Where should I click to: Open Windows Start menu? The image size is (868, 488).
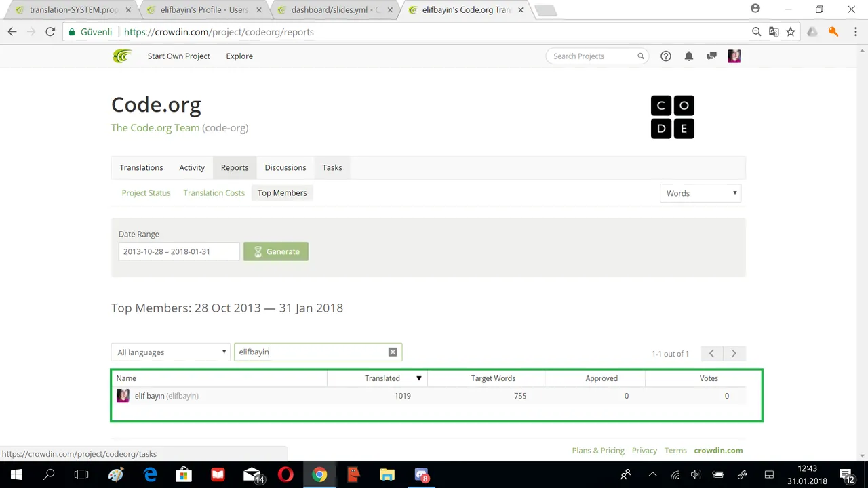click(x=16, y=474)
